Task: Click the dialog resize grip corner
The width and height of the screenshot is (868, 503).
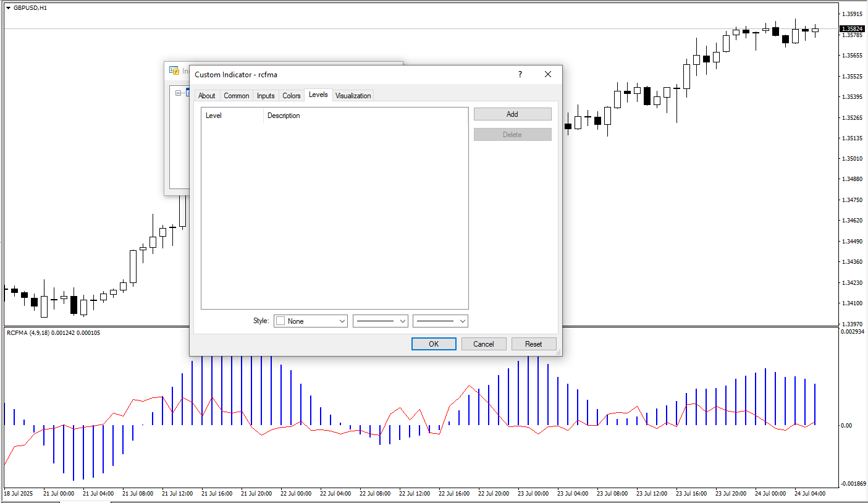Action: (x=558, y=352)
